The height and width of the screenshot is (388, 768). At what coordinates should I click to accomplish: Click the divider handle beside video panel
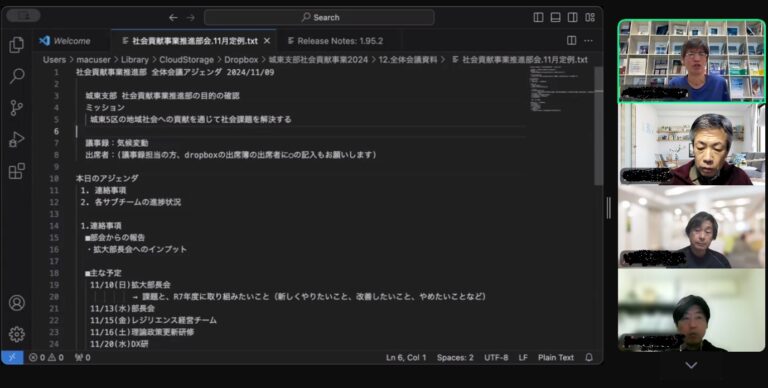coord(609,208)
